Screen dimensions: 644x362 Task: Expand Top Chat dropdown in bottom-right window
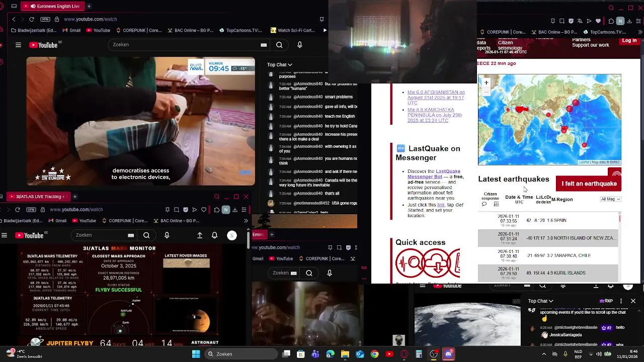(x=540, y=301)
